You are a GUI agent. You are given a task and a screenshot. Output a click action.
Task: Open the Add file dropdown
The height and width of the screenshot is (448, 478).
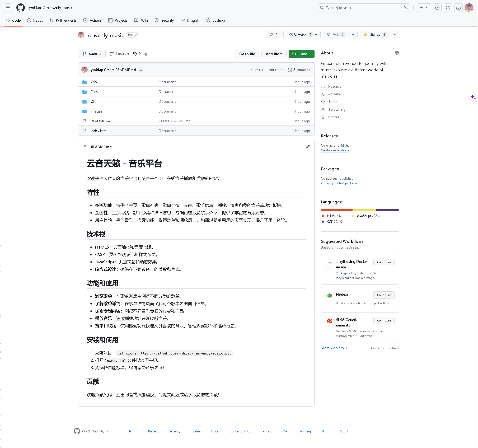[274, 54]
